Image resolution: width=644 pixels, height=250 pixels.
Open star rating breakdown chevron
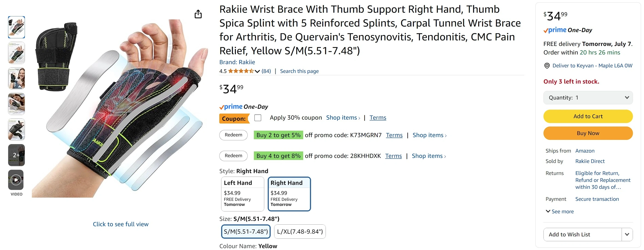point(257,71)
